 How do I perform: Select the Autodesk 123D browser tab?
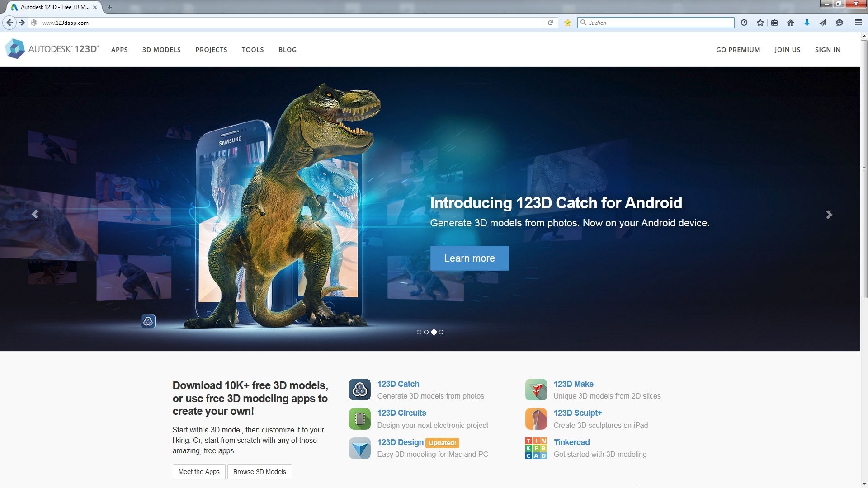54,7
